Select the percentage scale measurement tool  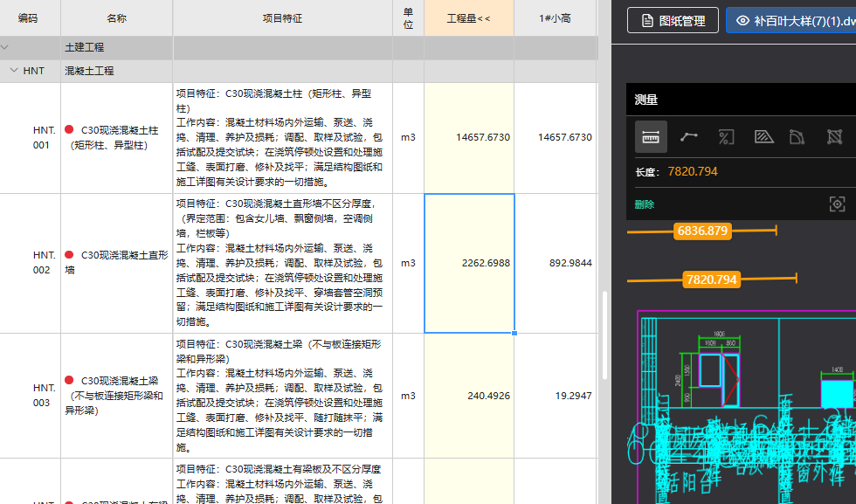coord(726,137)
